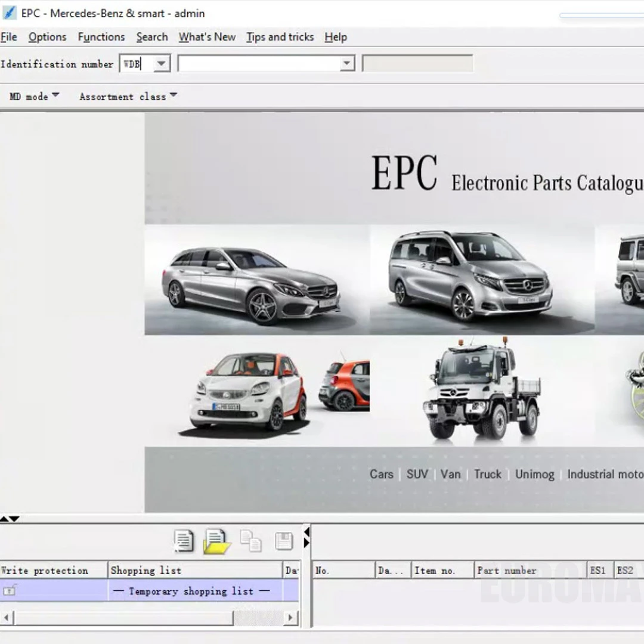Click the vertical divider collapse arrows
Viewport: 644px width, 644px height.
coord(306,537)
